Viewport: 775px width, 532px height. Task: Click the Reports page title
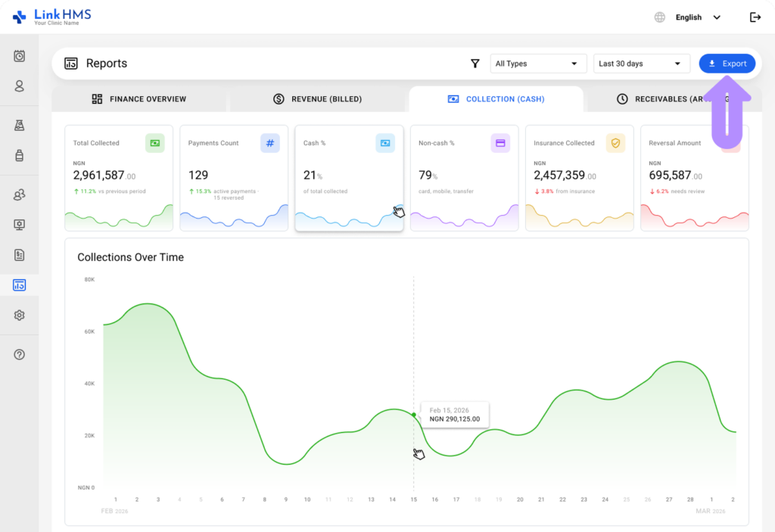click(107, 64)
